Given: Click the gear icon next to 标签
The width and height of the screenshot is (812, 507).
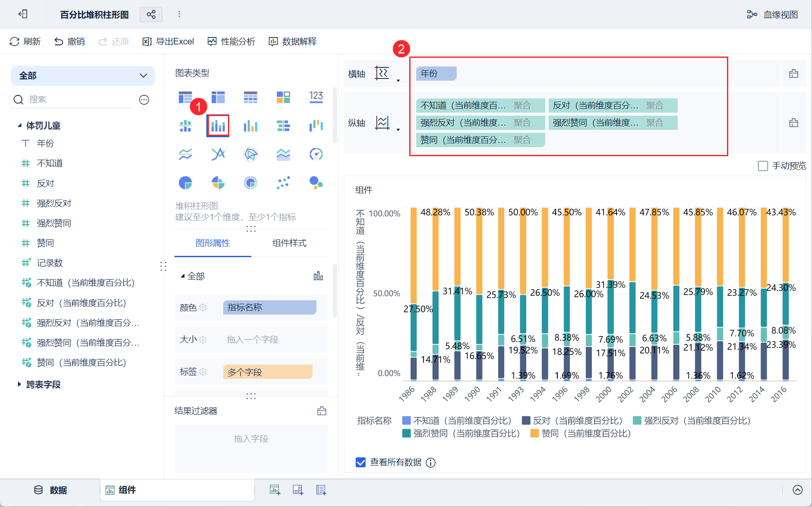Looking at the screenshot, I should pos(203,372).
